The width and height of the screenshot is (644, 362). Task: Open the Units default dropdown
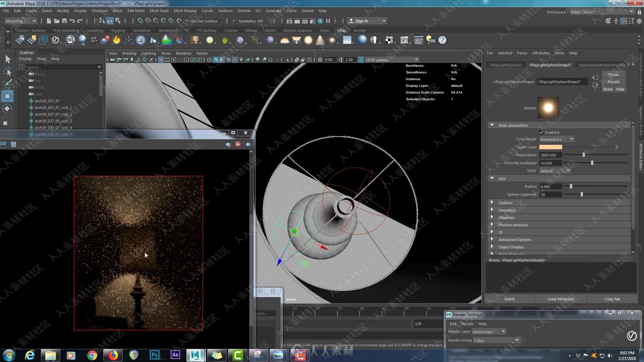click(x=555, y=171)
